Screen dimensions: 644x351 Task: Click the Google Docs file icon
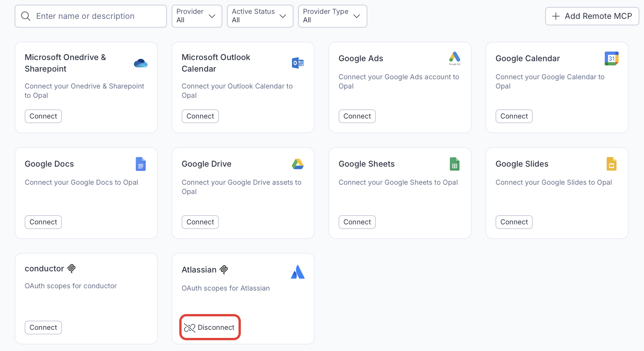[140, 164]
